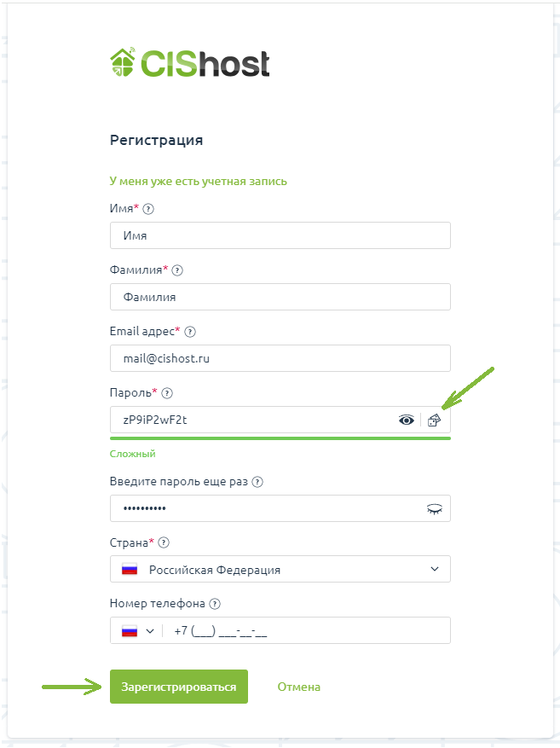Click the Отмена link
This screenshot has width=560, height=748.
298,687
